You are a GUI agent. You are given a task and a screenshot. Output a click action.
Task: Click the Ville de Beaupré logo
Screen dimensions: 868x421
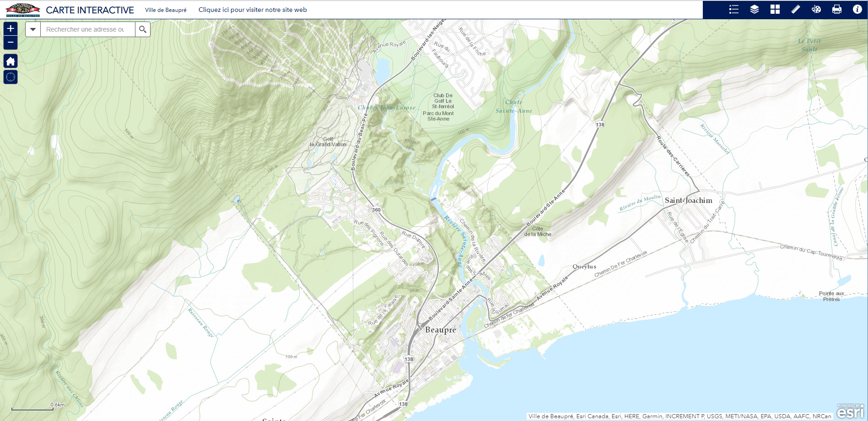click(23, 10)
